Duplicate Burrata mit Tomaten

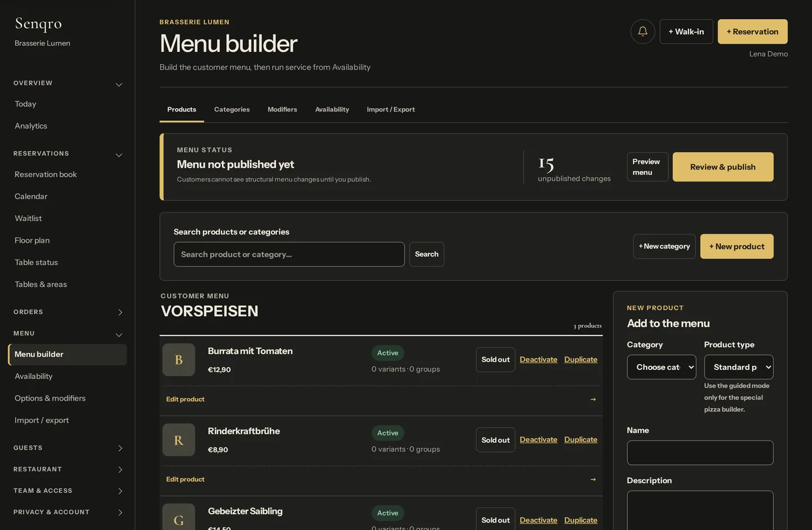pos(581,360)
